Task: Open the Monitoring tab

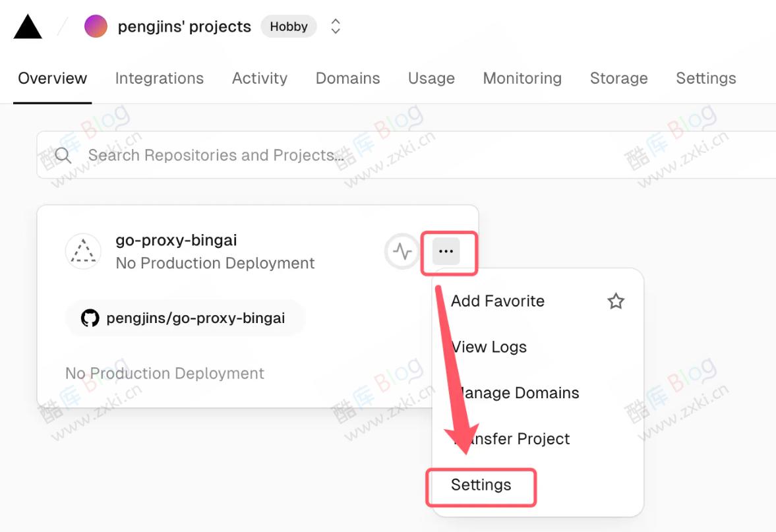Action: 522,78
